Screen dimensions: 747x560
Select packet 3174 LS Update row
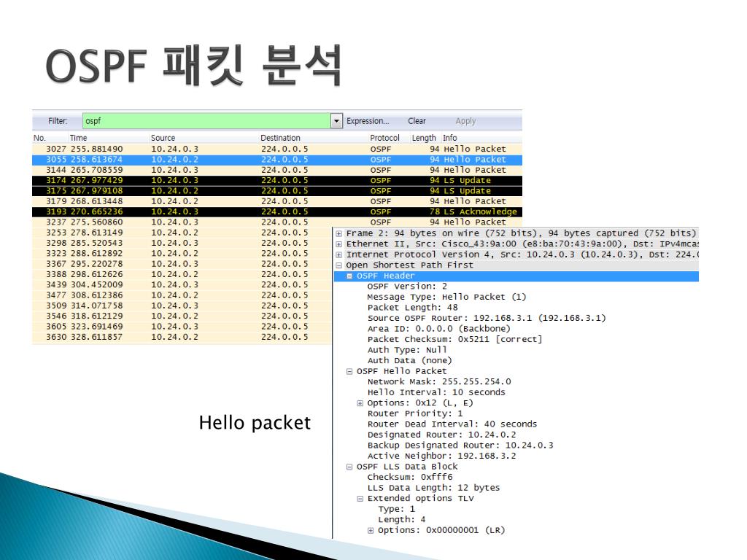(276, 181)
